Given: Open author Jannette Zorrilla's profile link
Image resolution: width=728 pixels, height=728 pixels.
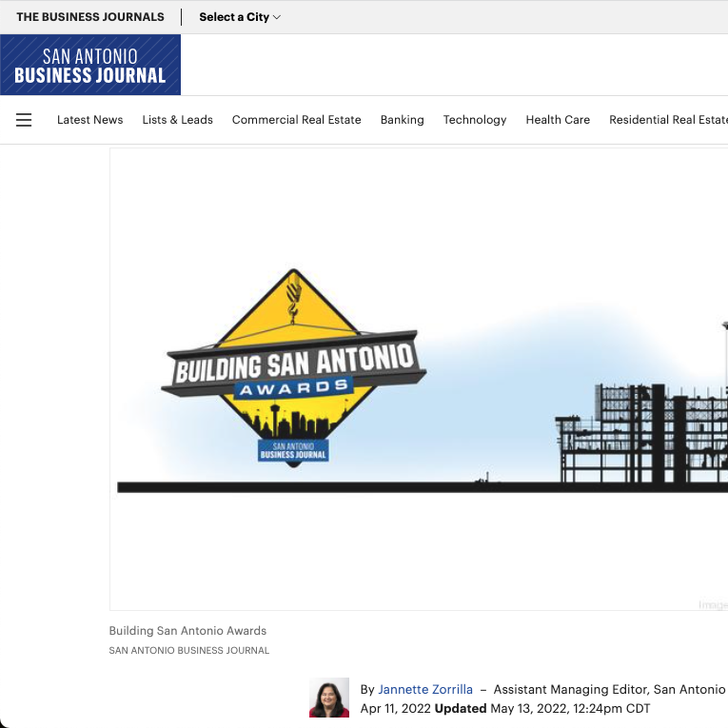Looking at the screenshot, I should click(425, 690).
